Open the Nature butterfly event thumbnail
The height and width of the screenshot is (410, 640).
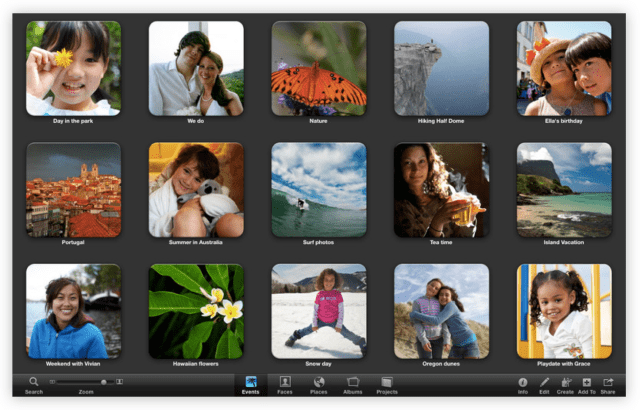[318, 68]
